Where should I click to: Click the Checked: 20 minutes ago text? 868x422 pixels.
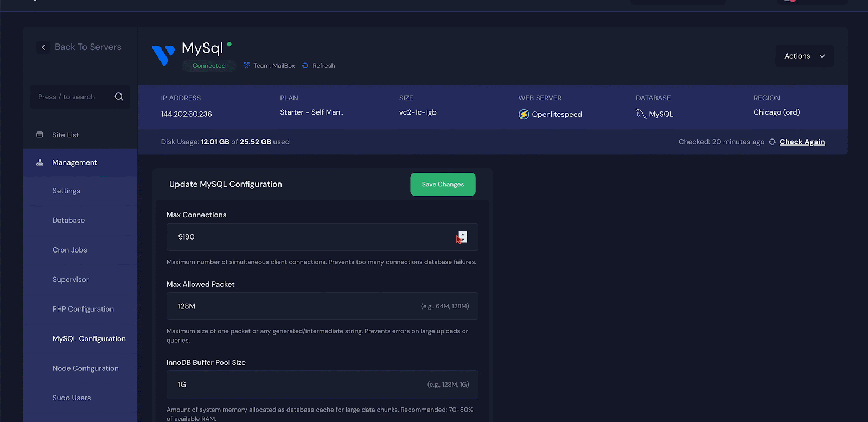coord(722,142)
